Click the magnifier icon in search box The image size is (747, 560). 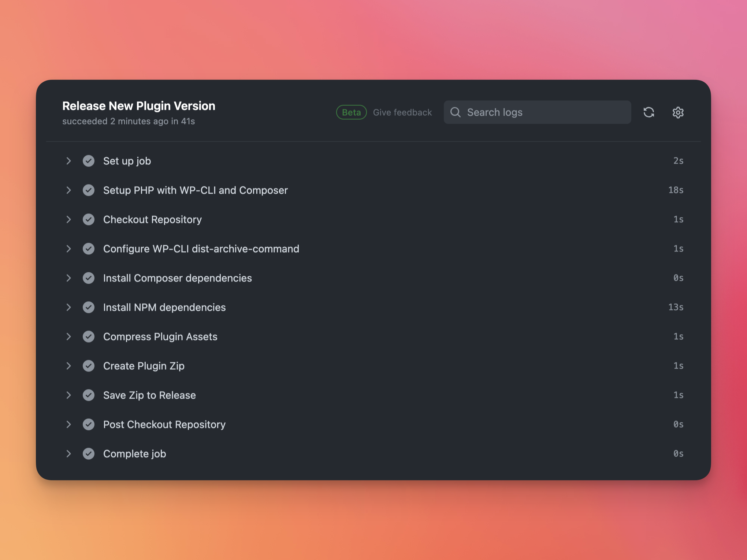[455, 112]
